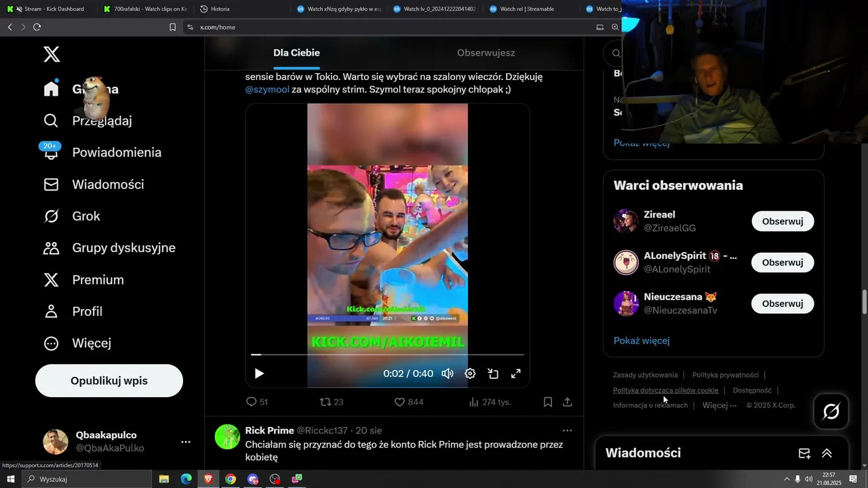This screenshot has width=868, height=488.
Task: Expand the Wiadomości drawer chevrons
Action: pyautogui.click(x=827, y=453)
